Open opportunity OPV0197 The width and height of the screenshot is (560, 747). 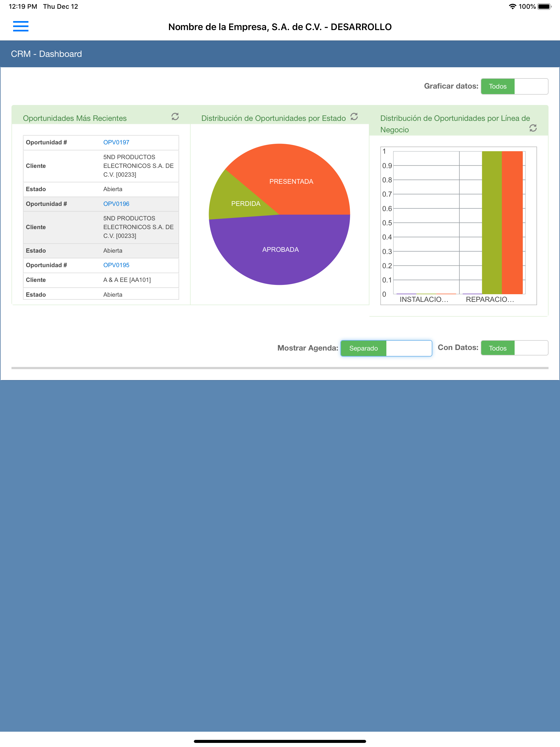point(116,142)
